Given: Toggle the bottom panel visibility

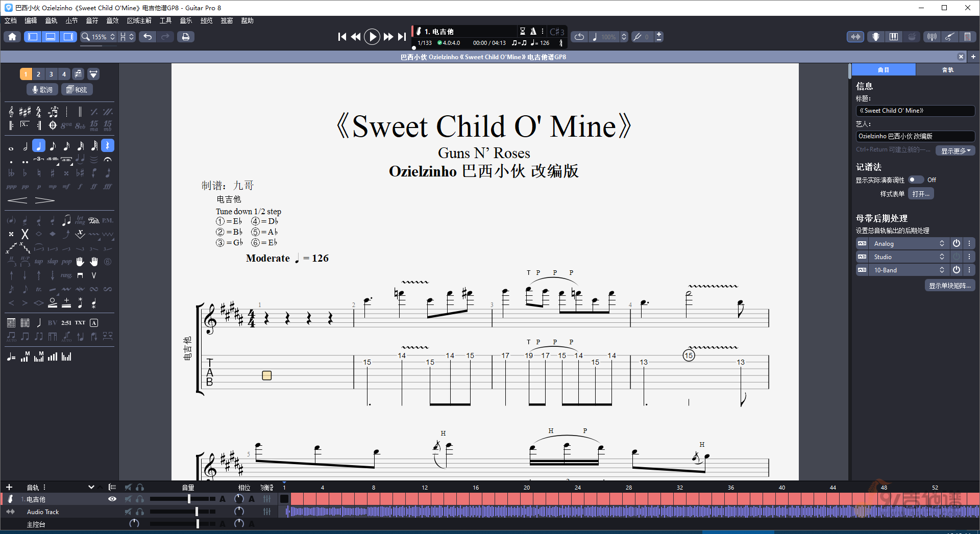Looking at the screenshot, I should pyautogui.click(x=51, y=37).
